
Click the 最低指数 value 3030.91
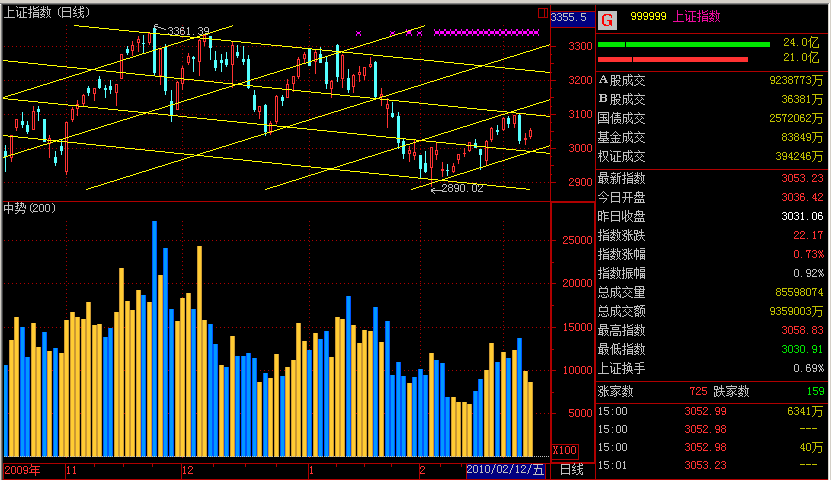coord(802,349)
